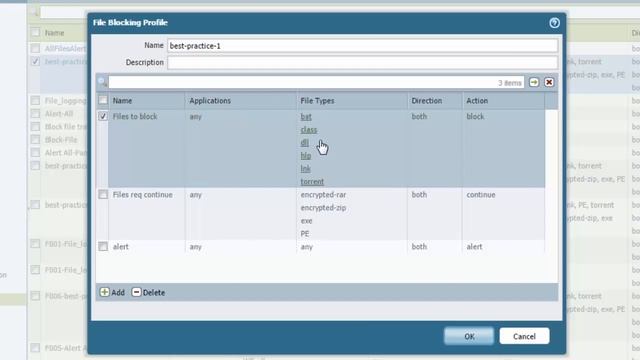
Task: Open the bat file type link
Action: (306, 117)
